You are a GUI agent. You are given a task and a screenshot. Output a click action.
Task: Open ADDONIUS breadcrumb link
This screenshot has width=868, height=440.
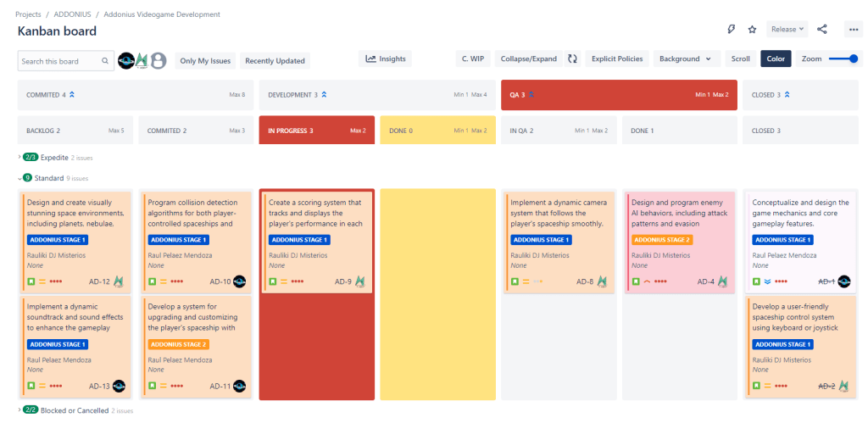click(x=72, y=14)
